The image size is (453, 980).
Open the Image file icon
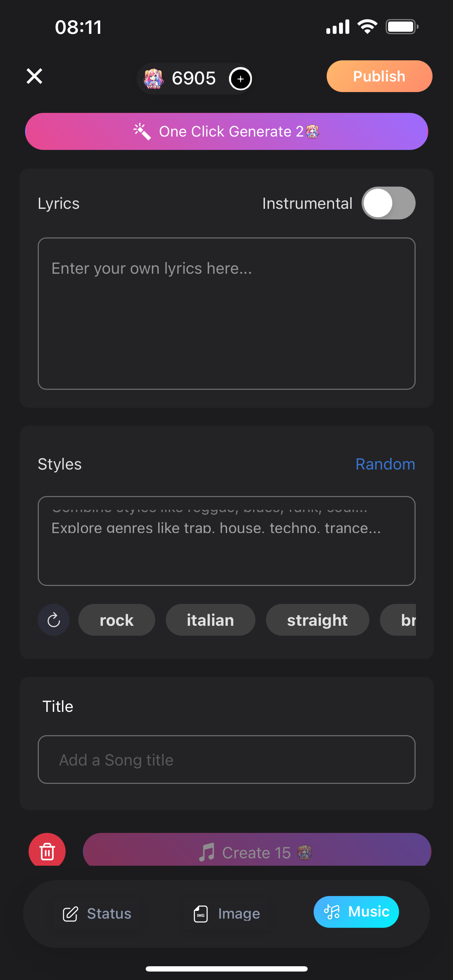[x=201, y=914]
